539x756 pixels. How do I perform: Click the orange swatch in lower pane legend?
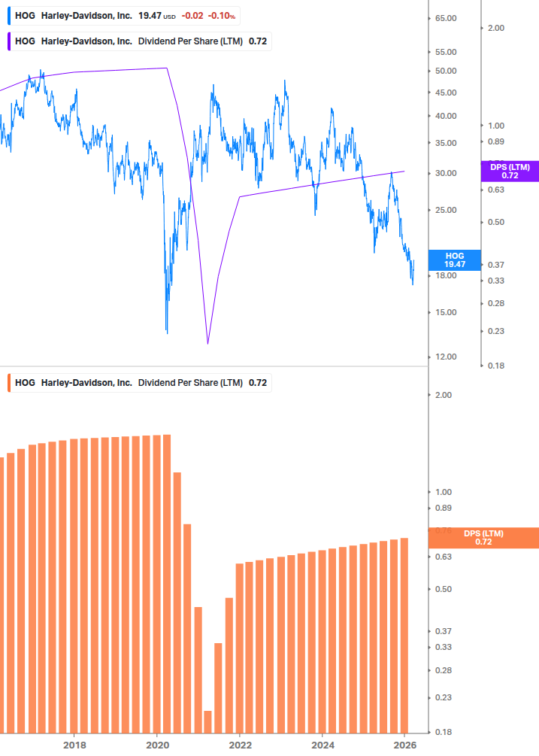(x=9, y=383)
